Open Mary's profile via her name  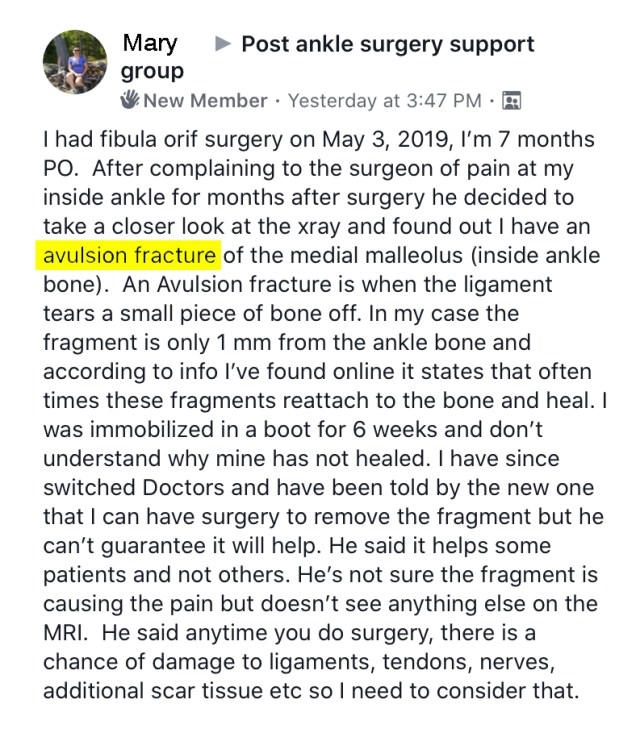(150, 44)
